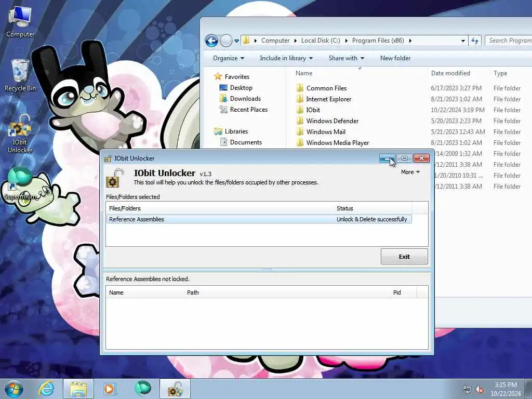Click IObit Unlocker padlock logo

click(115, 178)
